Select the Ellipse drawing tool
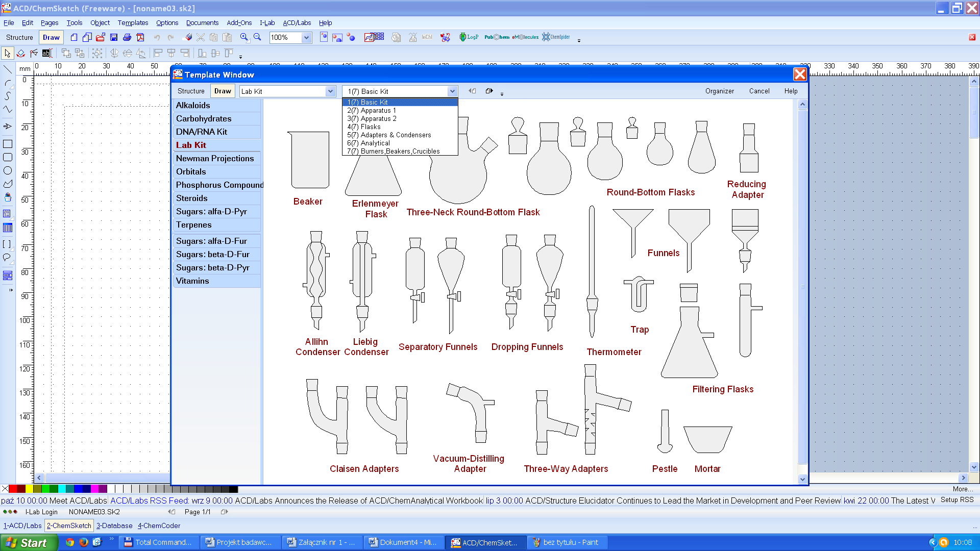The width and height of the screenshot is (980, 551). pos(8,170)
